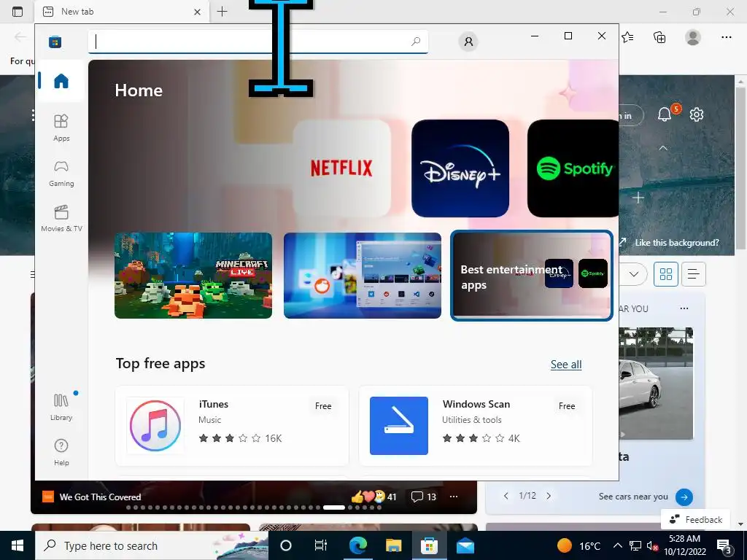Viewport: 747px width, 560px height.
Task: Go to Gaming section in Store sidebar
Action: [61, 173]
